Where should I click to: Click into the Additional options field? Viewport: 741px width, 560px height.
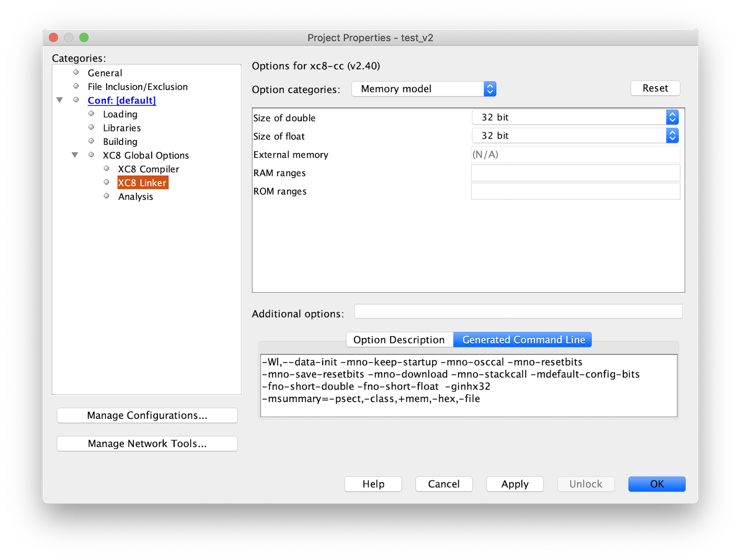click(x=518, y=312)
